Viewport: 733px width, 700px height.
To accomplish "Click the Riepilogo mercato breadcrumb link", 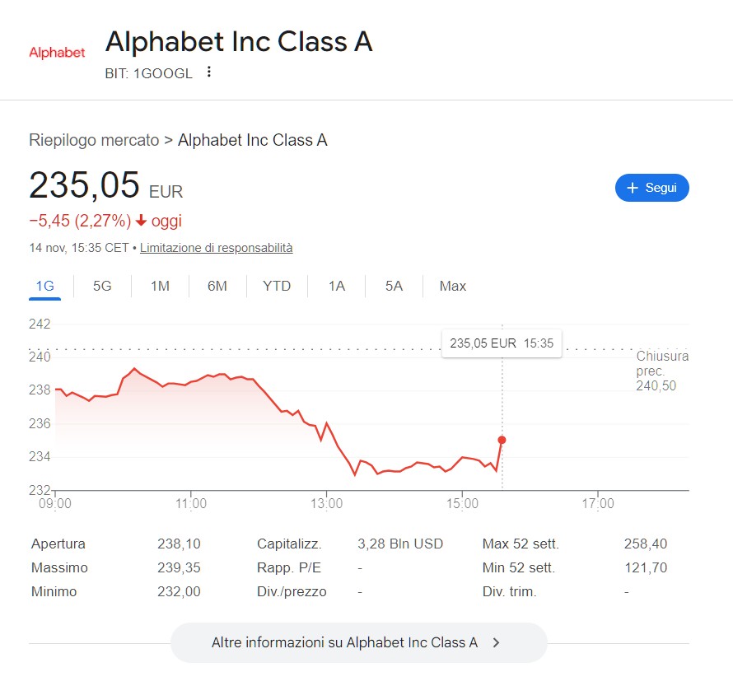I will pyautogui.click(x=94, y=140).
